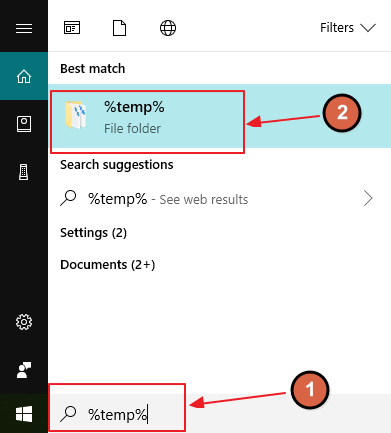Click into the %temp% search box
The image size is (391, 433).
tap(220, 414)
